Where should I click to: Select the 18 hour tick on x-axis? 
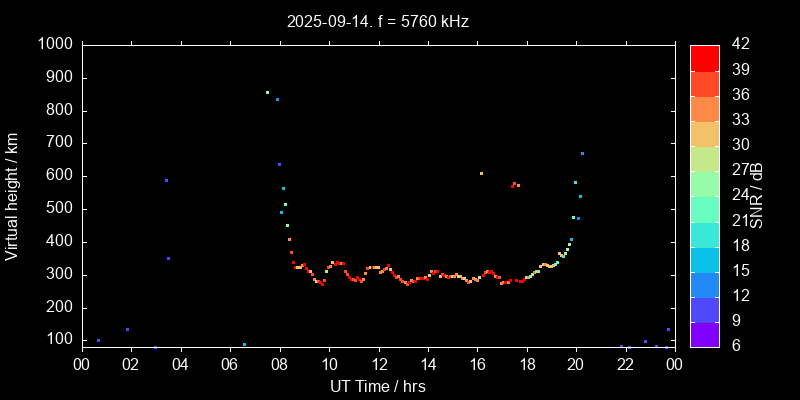526,365
